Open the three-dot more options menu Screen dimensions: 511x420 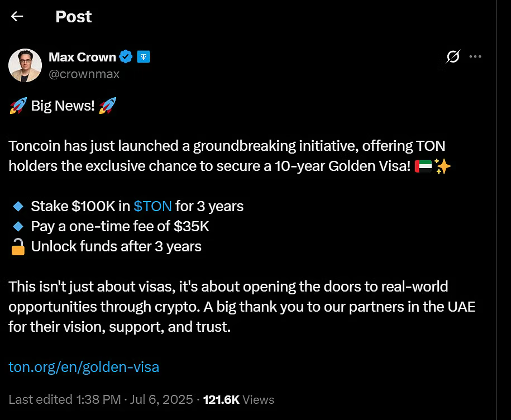[x=475, y=56]
